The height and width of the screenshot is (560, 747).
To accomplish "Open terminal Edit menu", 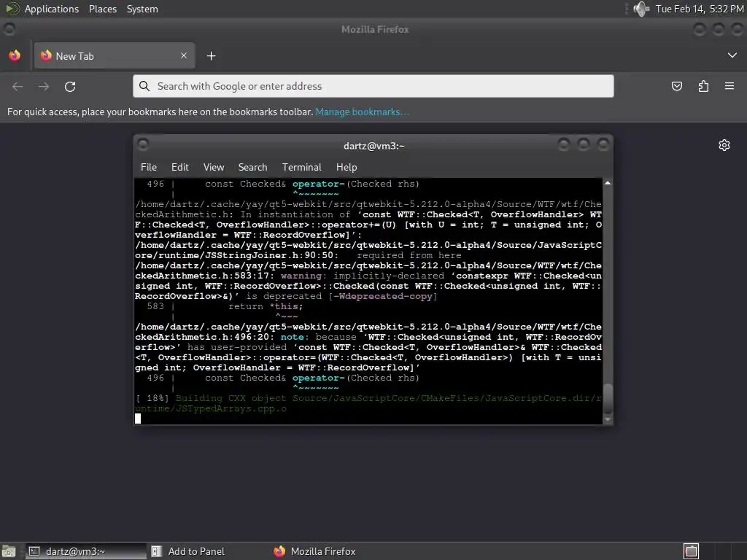I will click(x=180, y=167).
